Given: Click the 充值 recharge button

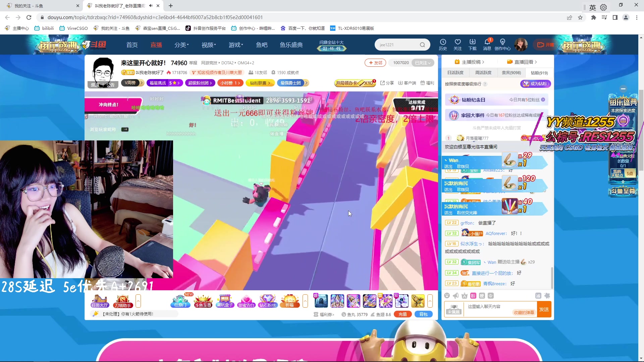Looking at the screenshot, I should pos(402,314).
